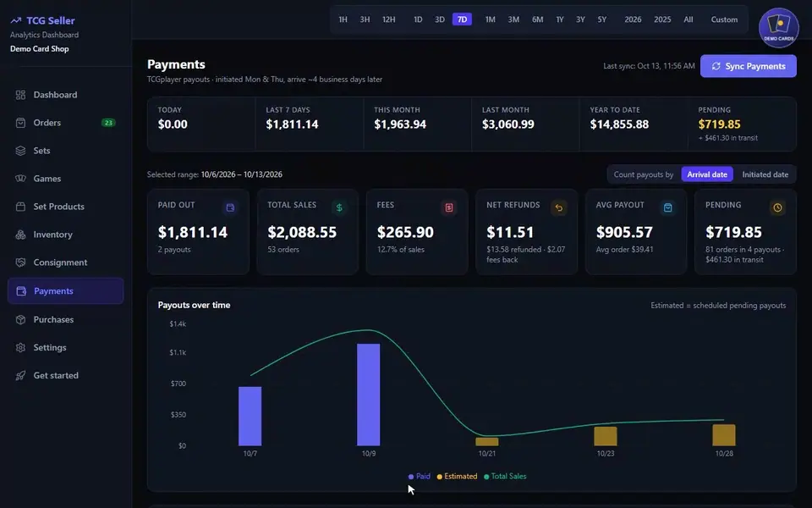812x508 pixels.
Task: Select the 1Y time range
Action: click(x=560, y=19)
